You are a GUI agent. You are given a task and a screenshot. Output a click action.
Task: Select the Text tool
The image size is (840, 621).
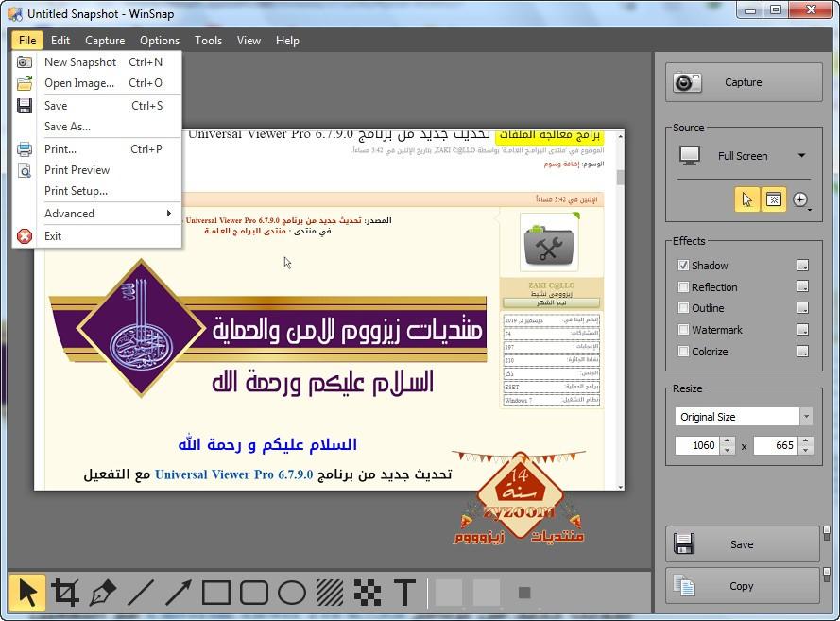click(405, 593)
